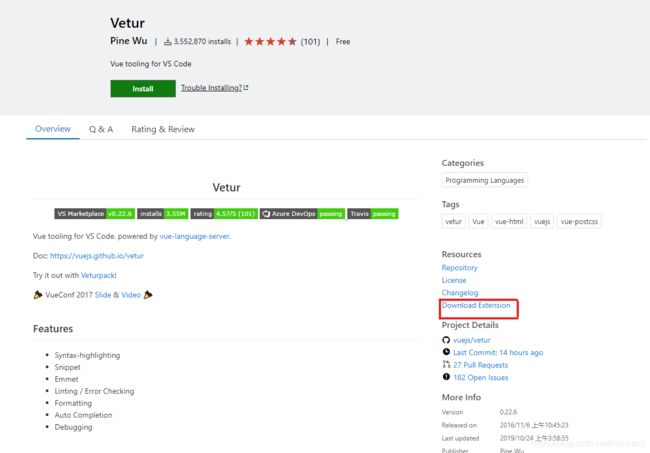The width and height of the screenshot is (650, 453).
Task: Click the green Install button
Action: click(143, 89)
